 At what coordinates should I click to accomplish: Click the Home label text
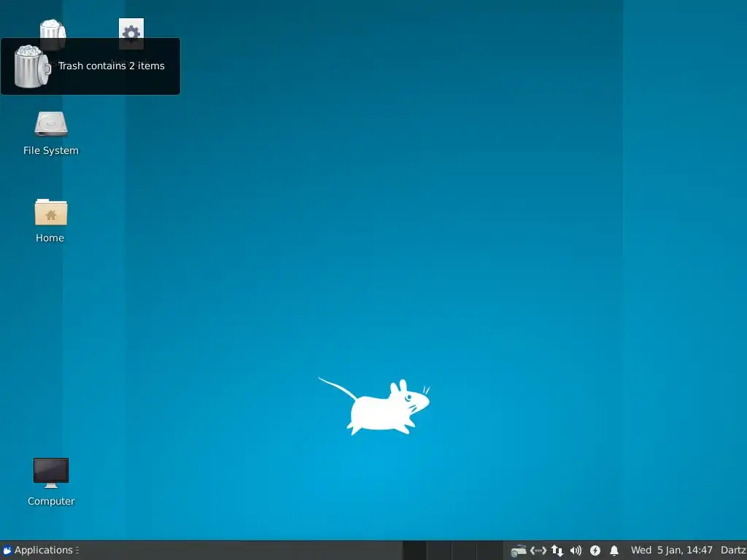tap(50, 238)
